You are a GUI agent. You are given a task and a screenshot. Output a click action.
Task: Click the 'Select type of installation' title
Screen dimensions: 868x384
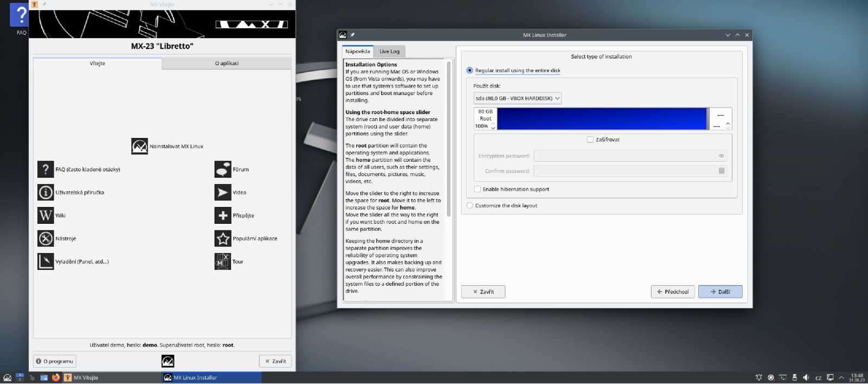pyautogui.click(x=601, y=56)
